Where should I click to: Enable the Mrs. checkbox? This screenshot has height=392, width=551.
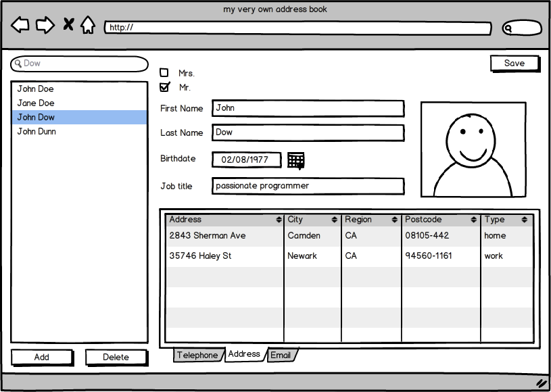pos(164,72)
